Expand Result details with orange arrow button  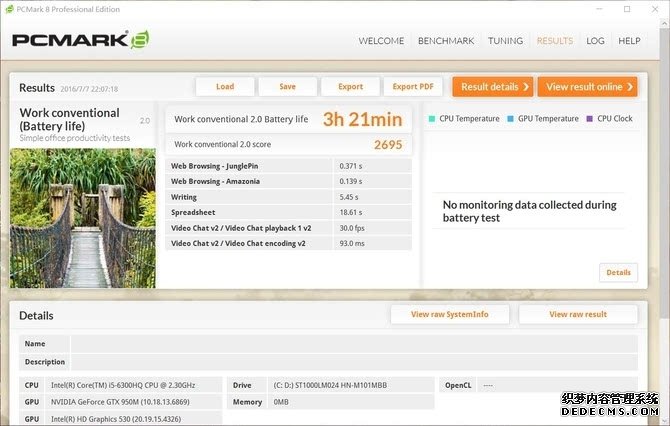[x=493, y=87]
